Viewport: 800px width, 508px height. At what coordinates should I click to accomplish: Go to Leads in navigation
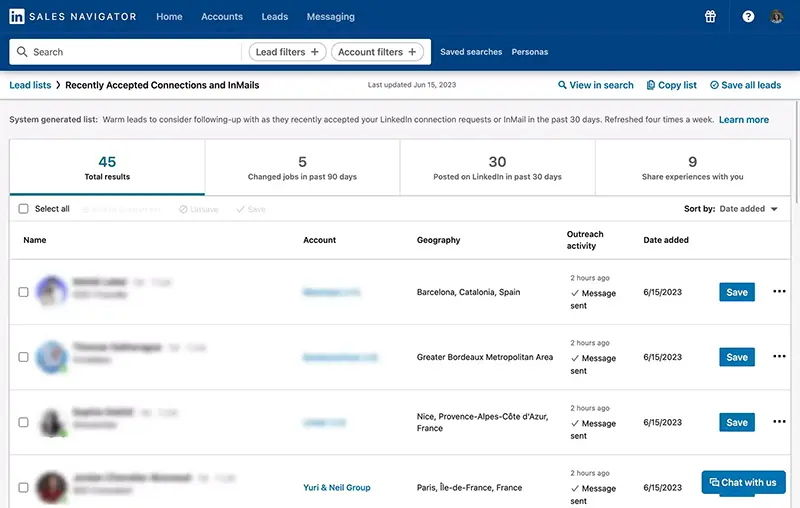pyautogui.click(x=275, y=16)
